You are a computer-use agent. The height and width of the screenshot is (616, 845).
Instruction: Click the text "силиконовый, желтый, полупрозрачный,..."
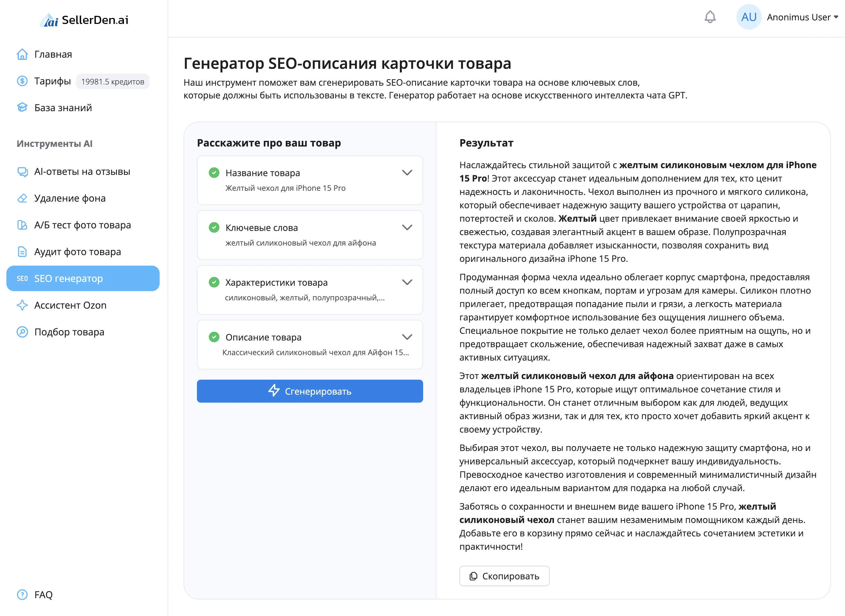[305, 297]
